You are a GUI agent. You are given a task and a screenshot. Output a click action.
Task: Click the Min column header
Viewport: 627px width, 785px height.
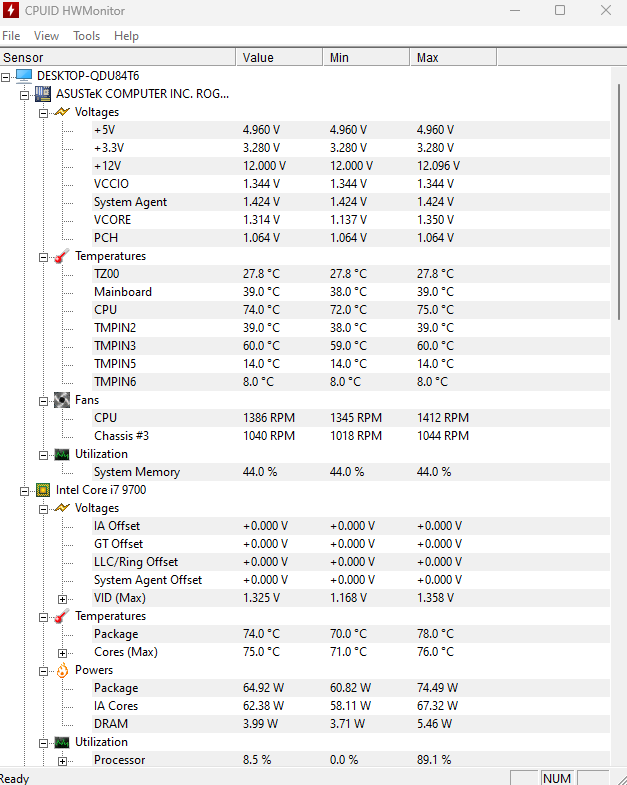366,58
